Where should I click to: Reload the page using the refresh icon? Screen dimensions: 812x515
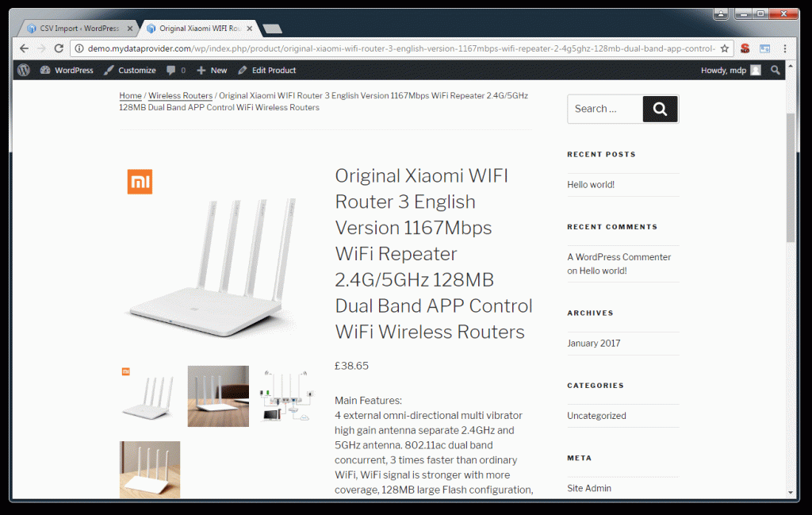point(59,48)
